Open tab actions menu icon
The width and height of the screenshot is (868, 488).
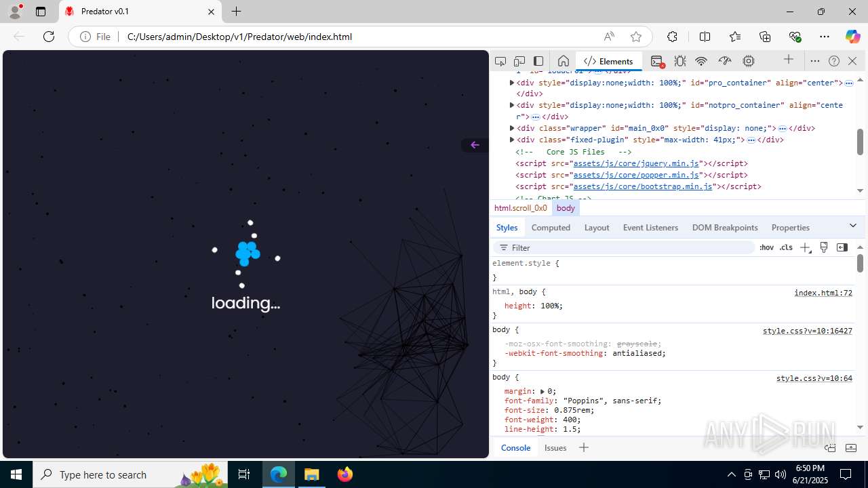point(41,12)
